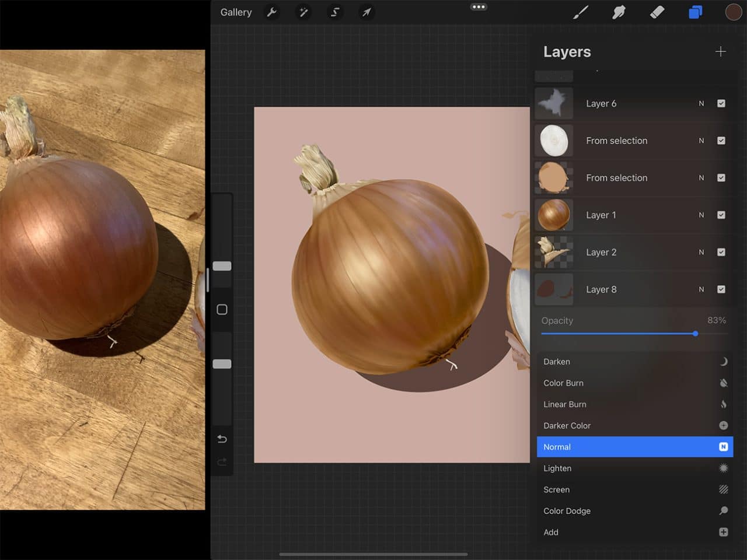The height and width of the screenshot is (560, 747).
Task: Hide Layer 1 using its checkbox
Action: [721, 215]
